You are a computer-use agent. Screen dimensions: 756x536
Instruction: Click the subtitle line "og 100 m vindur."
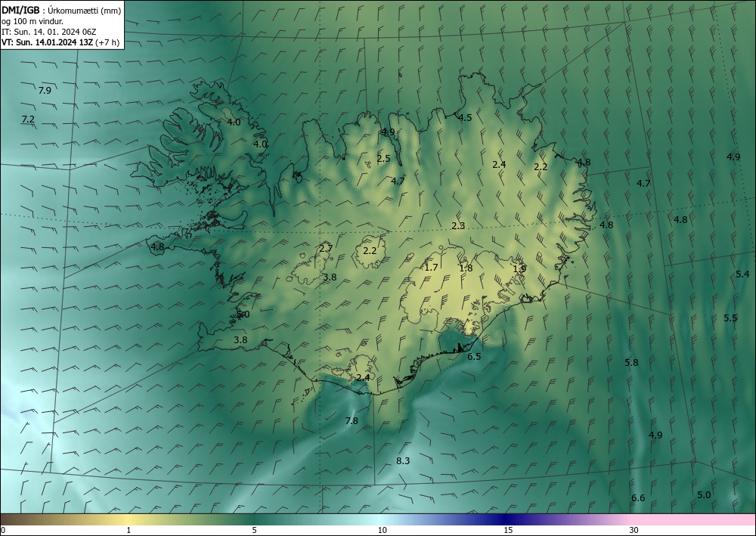tap(33, 21)
